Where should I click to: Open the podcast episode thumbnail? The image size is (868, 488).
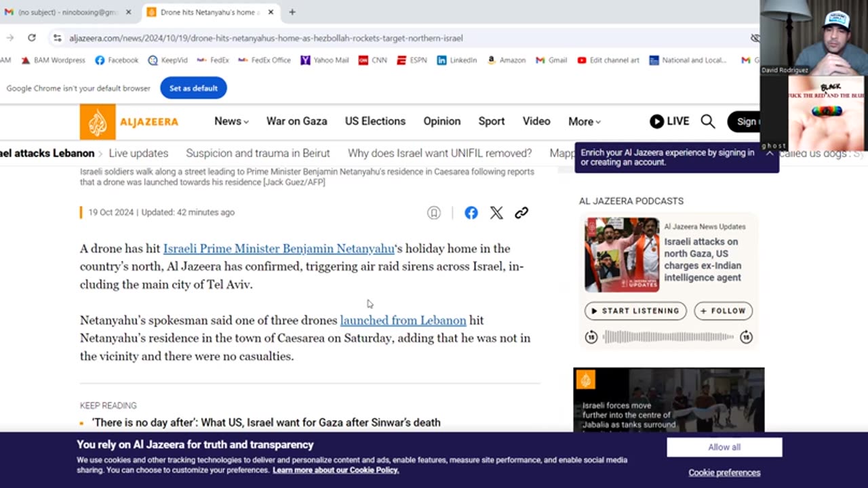pos(622,255)
